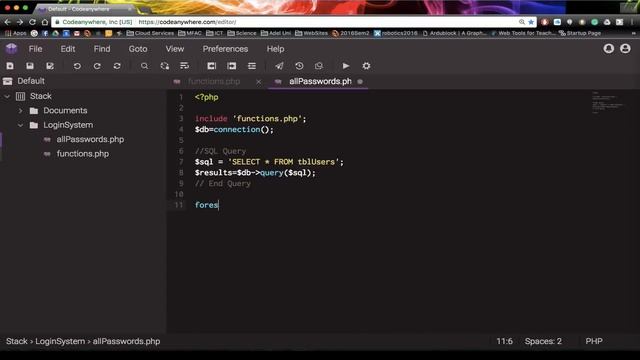This screenshot has height=360, width=640.
Task: Click LoginSystem in the breadcrumb path
Action: click(60, 341)
